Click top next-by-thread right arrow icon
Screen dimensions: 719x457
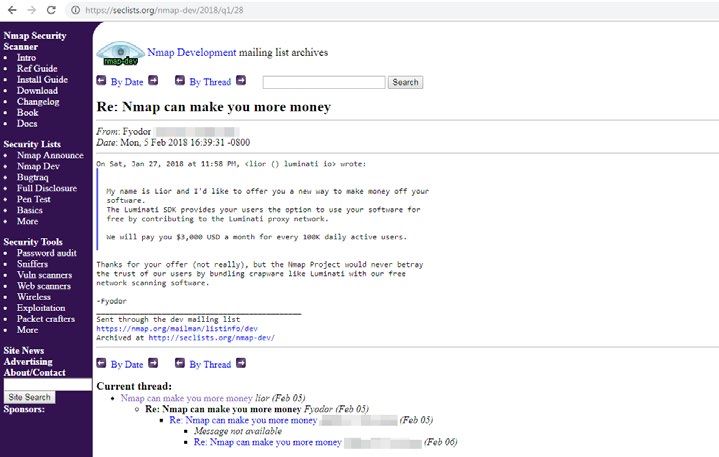pyautogui.click(x=241, y=81)
